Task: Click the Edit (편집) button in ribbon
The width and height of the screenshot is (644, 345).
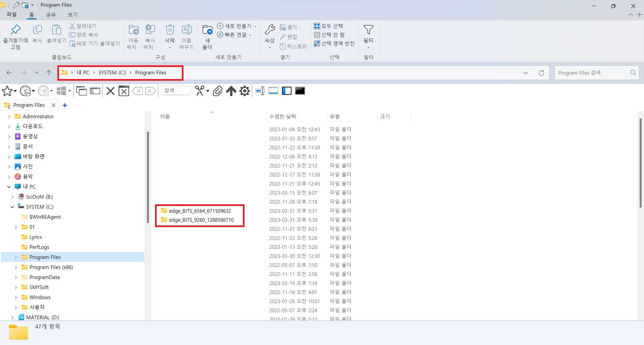Action: pos(288,37)
